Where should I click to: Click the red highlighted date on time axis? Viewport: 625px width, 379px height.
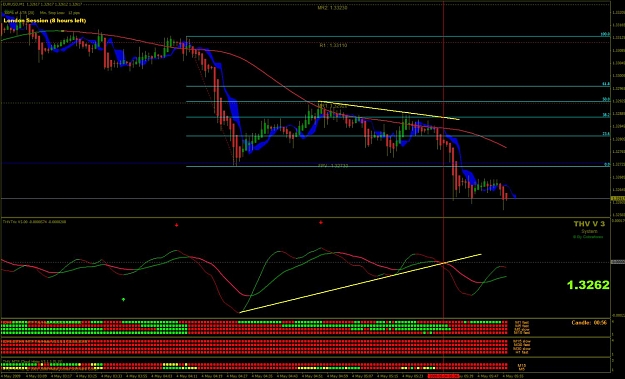pyautogui.click(x=443, y=376)
